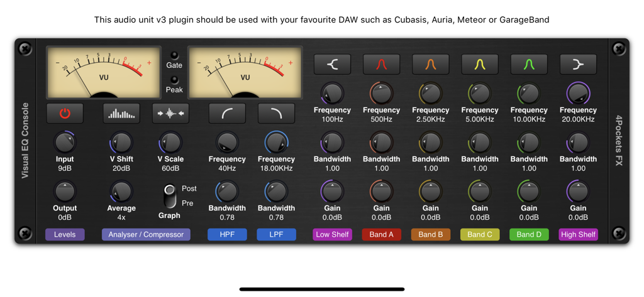This screenshot has height=297, width=644.
Task: Click the Band A Frequency knob at 500Hz
Action: click(382, 94)
